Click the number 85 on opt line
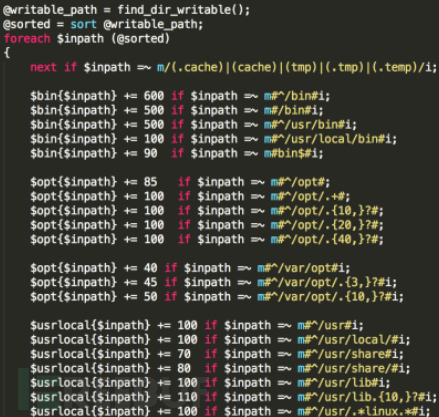Image resolution: width=439 pixels, height=417 pixels. point(150,182)
